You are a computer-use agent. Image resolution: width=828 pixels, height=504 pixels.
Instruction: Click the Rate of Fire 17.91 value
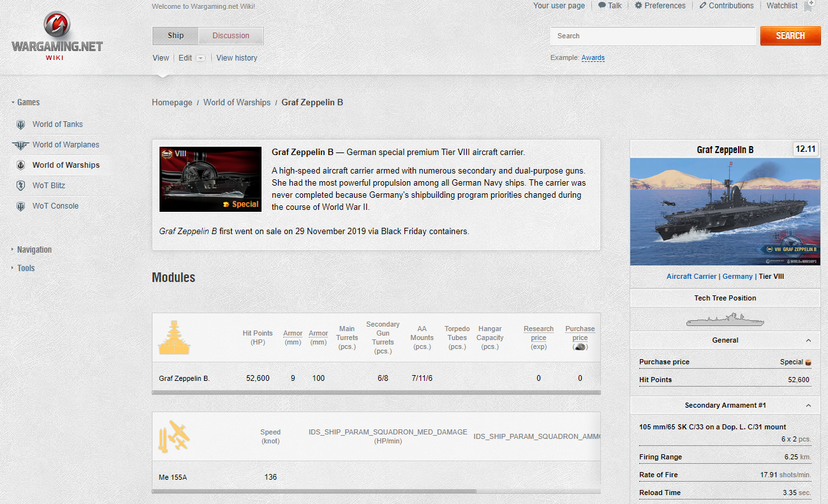tap(785, 475)
